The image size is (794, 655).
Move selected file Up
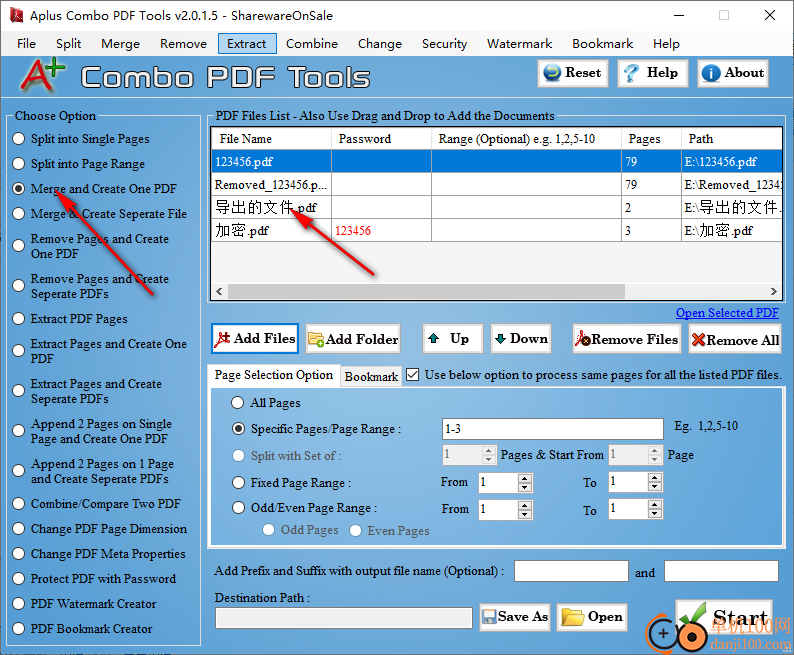click(453, 339)
